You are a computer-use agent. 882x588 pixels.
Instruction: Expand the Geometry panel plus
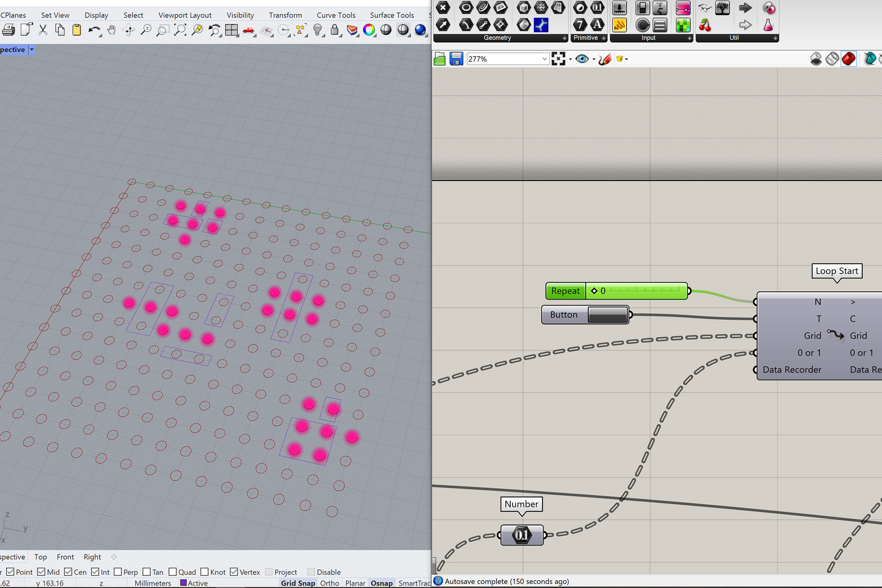[x=565, y=38]
